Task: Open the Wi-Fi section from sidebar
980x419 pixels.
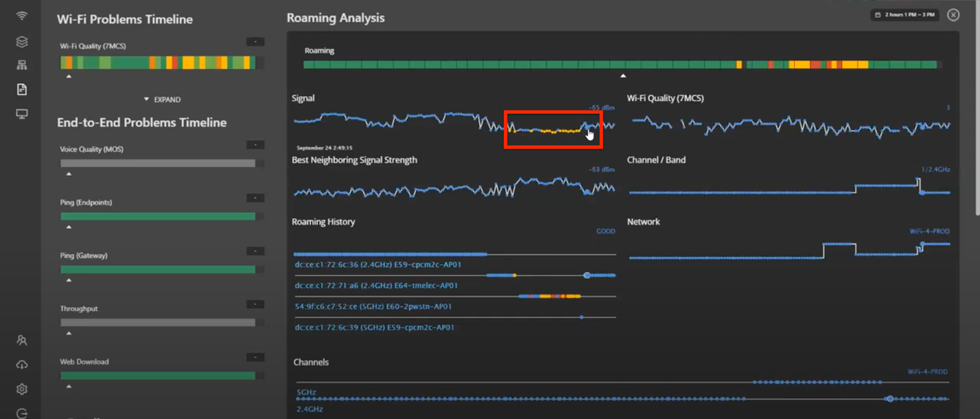Action: point(22,16)
